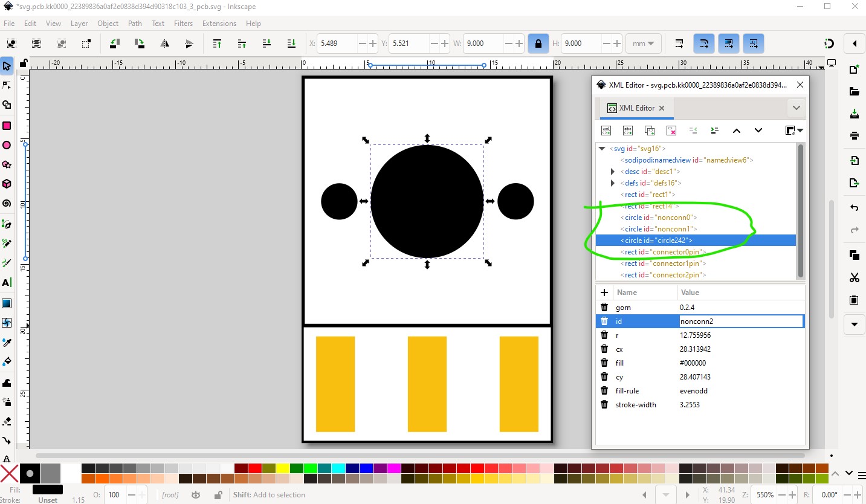The image size is (866, 504).
Task: Select the Ellipse tool
Action: point(7,145)
